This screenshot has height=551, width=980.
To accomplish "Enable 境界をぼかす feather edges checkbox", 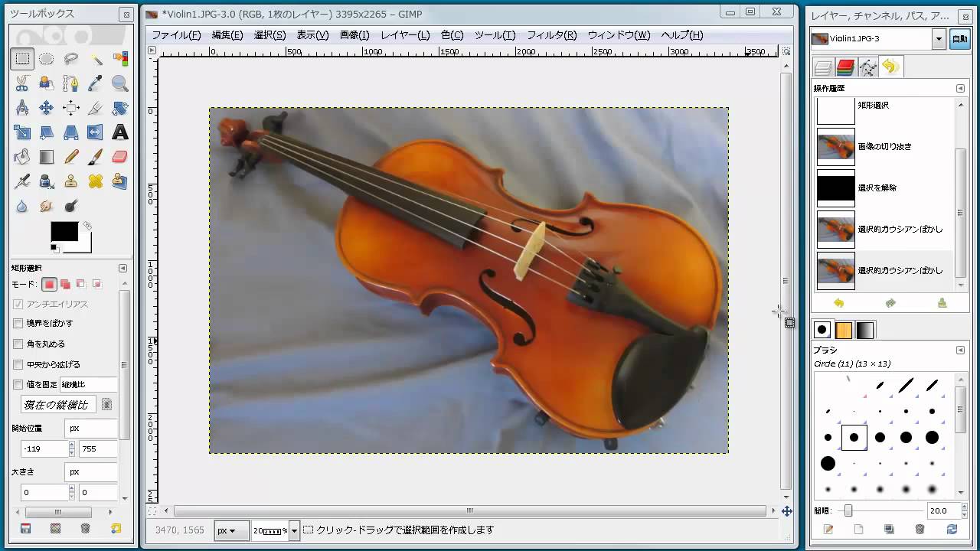I will coord(18,324).
